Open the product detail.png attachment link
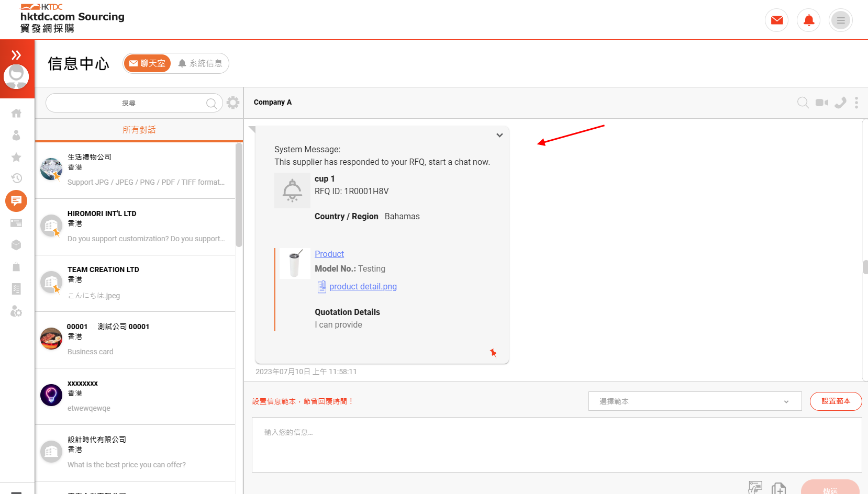Screen dimensions: 868x494 coord(363,287)
